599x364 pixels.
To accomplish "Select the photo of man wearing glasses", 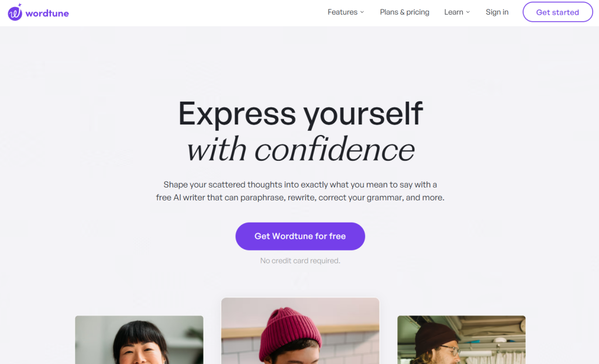I will click(462, 339).
